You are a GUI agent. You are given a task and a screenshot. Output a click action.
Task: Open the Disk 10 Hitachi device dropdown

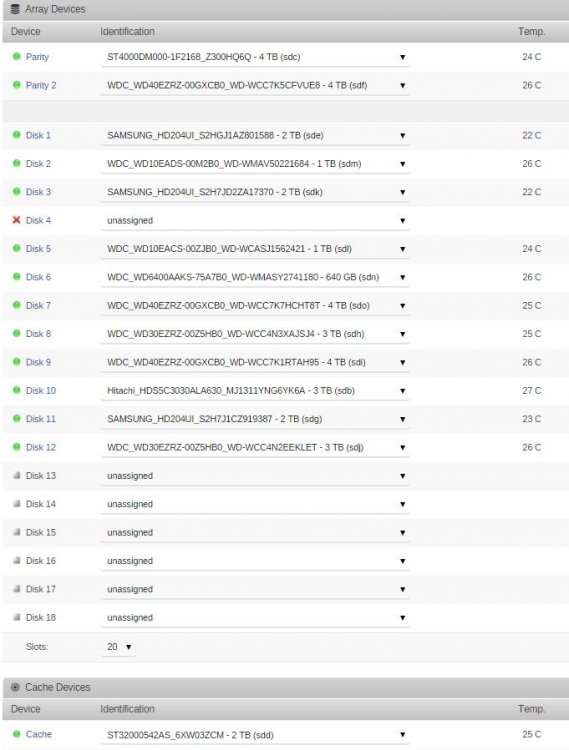[255, 391]
